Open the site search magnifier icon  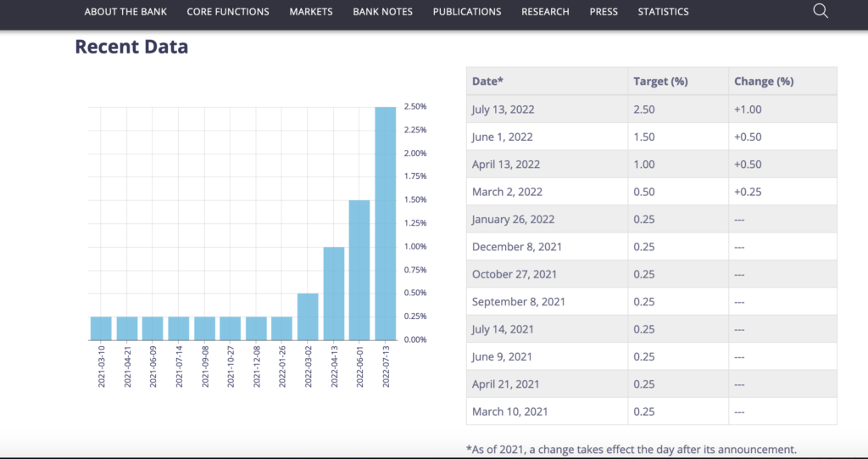tap(821, 11)
